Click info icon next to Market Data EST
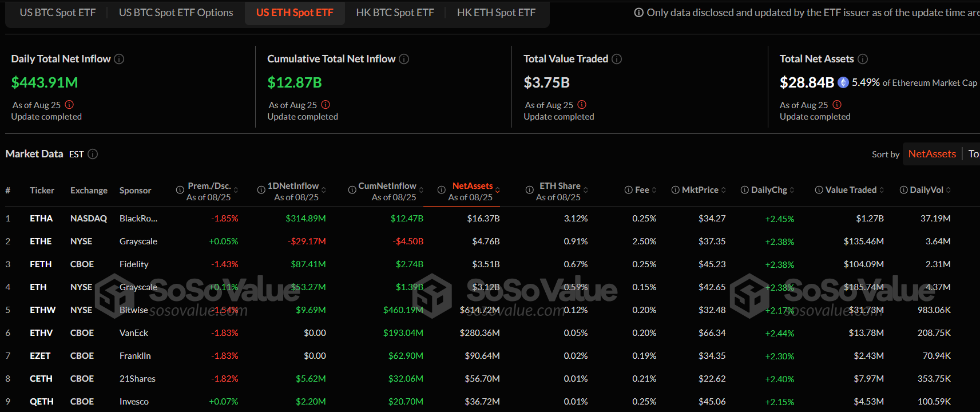Screen dimensions: 980x412 point(93,154)
